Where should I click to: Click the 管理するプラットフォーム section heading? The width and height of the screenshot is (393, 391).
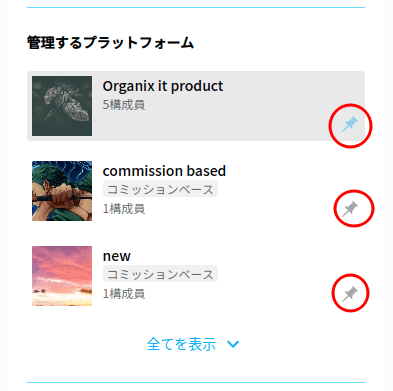[x=110, y=43]
